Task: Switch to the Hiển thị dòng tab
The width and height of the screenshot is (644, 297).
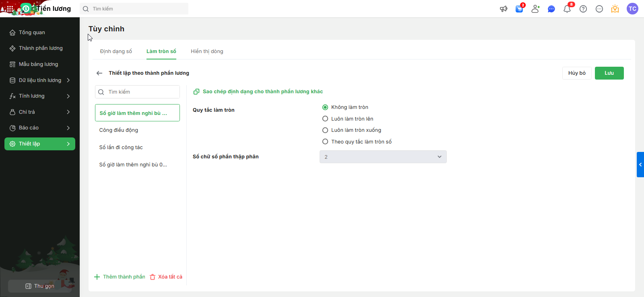Action: pyautogui.click(x=207, y=51)
